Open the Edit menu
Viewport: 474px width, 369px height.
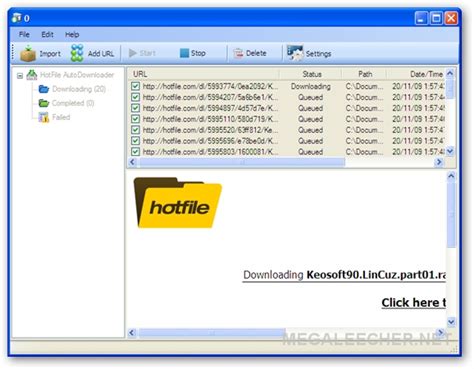47,34
